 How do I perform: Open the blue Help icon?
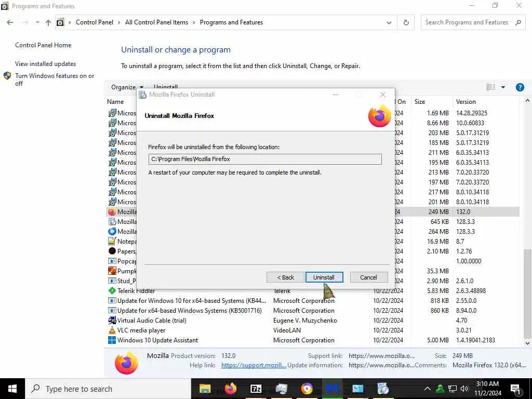pos(520,87)
